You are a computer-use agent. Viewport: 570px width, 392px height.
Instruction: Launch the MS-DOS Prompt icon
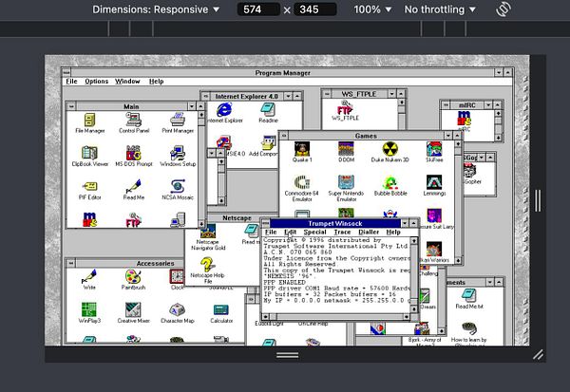(x=134, y=156)
